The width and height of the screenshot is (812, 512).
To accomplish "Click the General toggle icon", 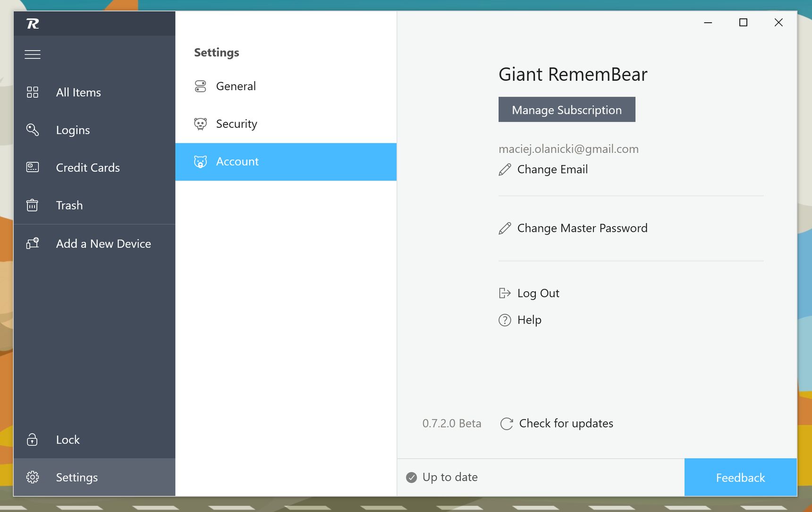I will pos(201,86).
